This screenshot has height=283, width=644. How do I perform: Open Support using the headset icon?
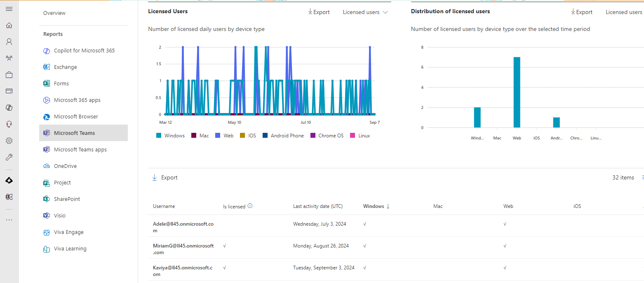point(9,124)
